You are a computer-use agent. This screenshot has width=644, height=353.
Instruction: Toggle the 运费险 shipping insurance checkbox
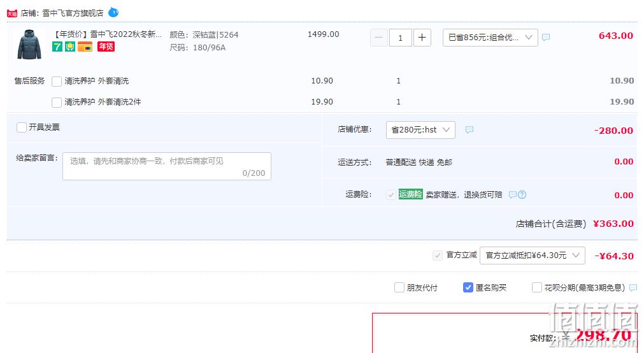[x=391, y=195]
